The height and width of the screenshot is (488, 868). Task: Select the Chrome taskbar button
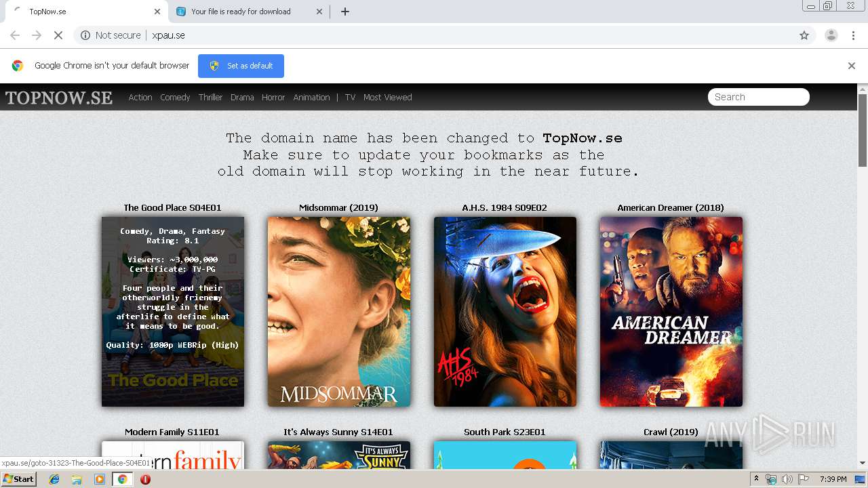pyautogui.click(x=123, y=479)
